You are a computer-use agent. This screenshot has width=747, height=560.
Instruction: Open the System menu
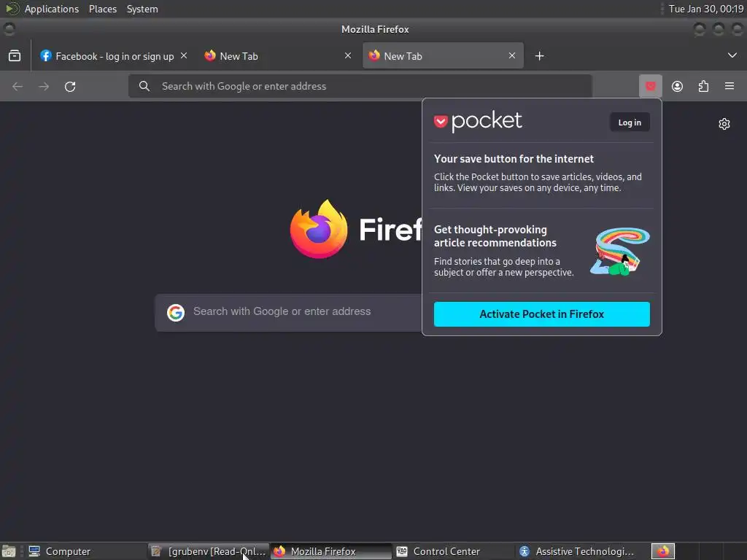pos(142,9)
